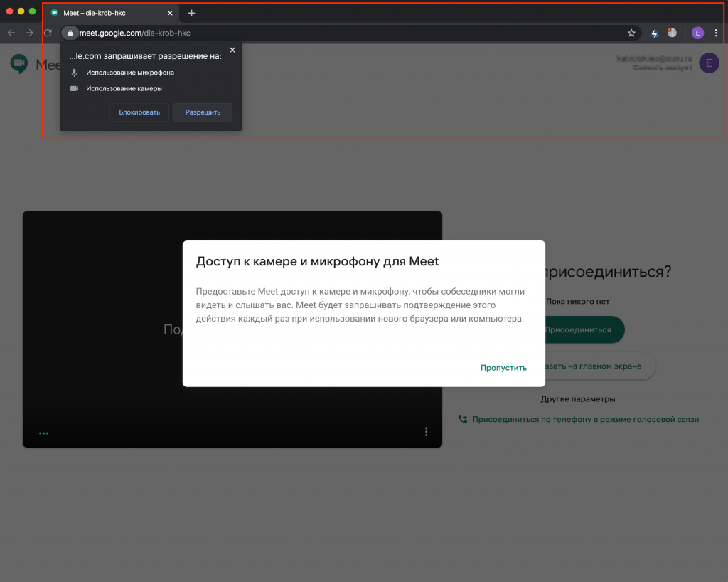Click the Chrome back arrow
The image size is (728, 582).
[x=11, y=33]
